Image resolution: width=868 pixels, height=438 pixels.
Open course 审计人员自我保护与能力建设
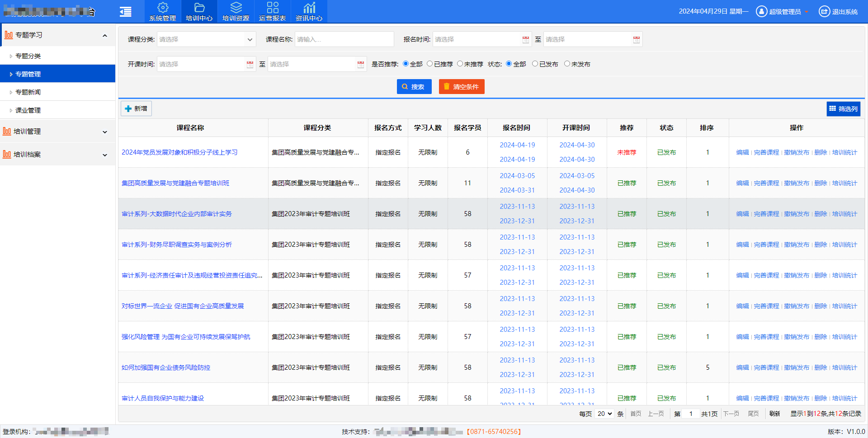pyautogui.click(x=163, y=398)
